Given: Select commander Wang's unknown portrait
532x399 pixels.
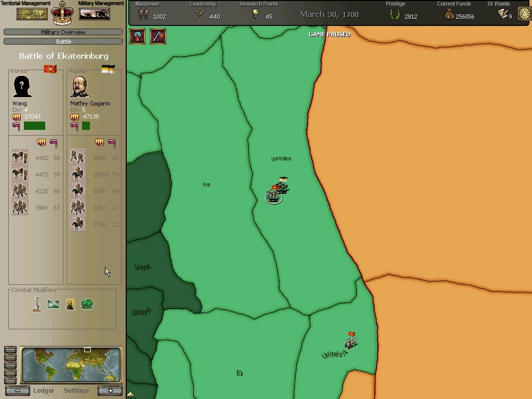Looking at the screenshot, I should (22, 87).
